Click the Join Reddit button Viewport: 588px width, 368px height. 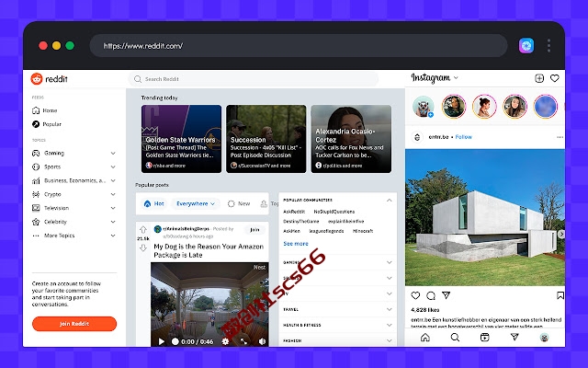(74, 324)
